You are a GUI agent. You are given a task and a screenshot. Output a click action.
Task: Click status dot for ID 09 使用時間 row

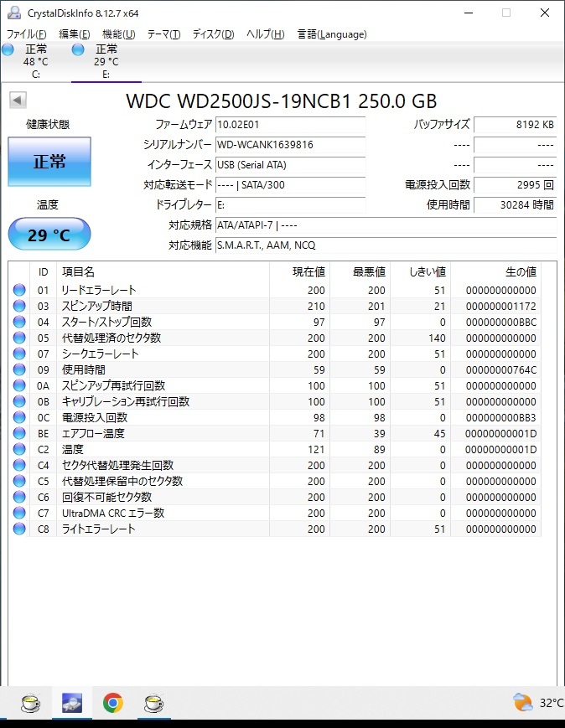pos(19,369)
